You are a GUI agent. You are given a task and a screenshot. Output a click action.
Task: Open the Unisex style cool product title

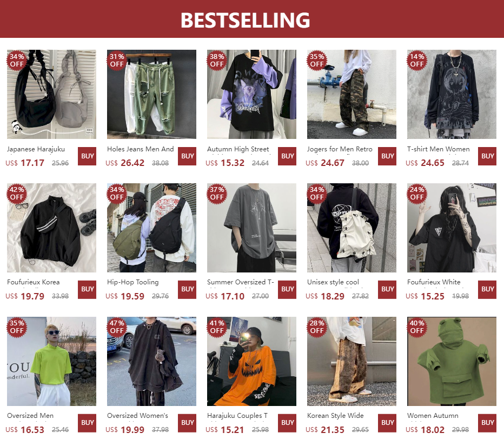click(333, 282)
